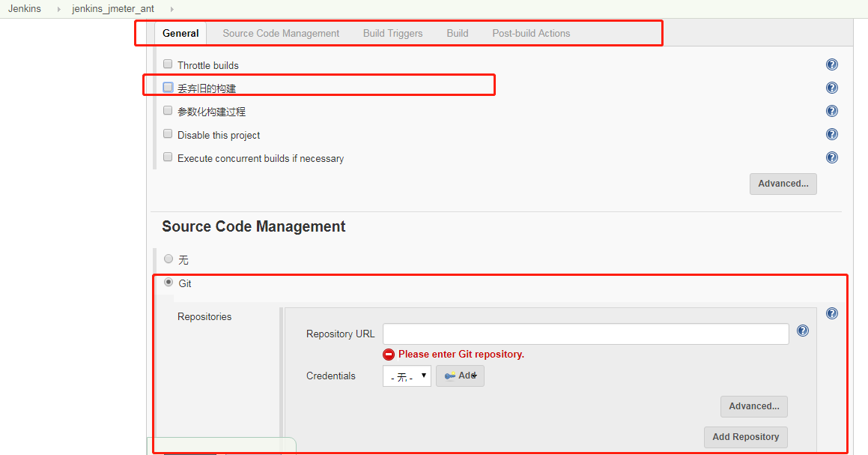Click the Add Repository button

pyautogui.click(x=745, y=437)
